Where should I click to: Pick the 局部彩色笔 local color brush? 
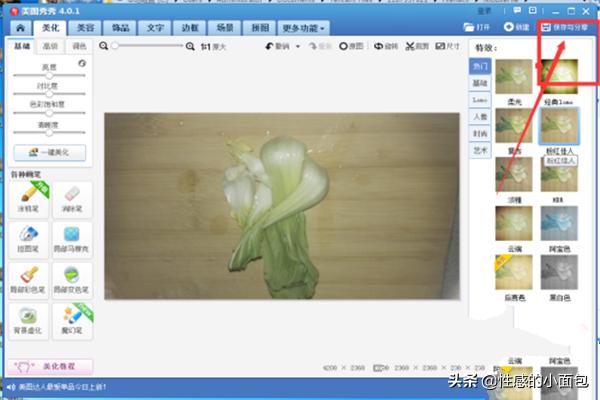pyautogui.click(x=29, y=279)
